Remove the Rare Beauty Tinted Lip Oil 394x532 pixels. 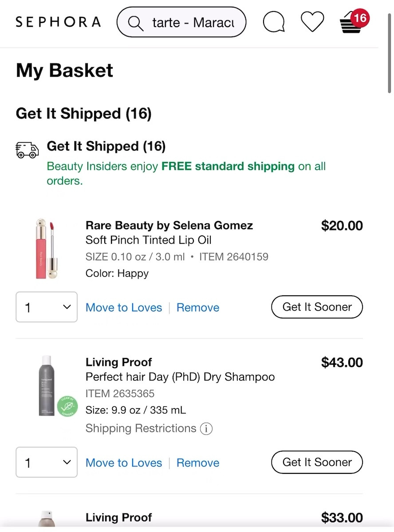point(198,307)
